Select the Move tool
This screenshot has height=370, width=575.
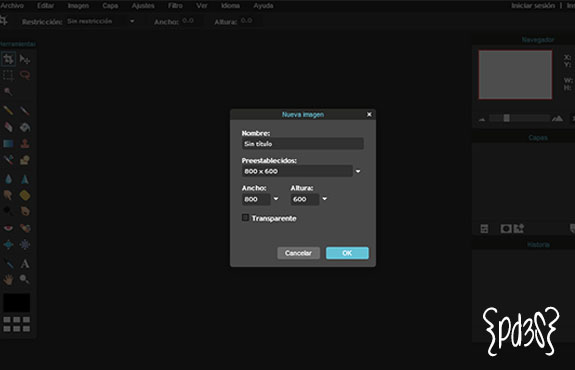(25, 59)
